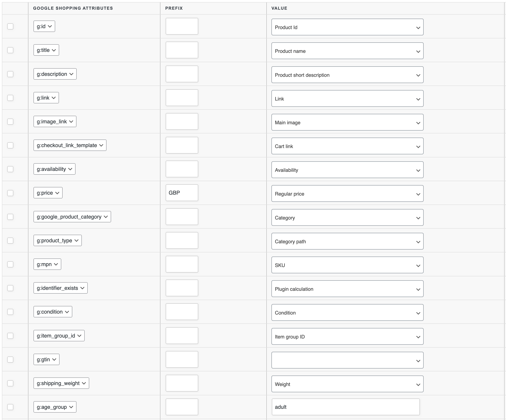Open the g:item_group_id attribute dropdown
This screenshot has width=506, height=420.
59,336
